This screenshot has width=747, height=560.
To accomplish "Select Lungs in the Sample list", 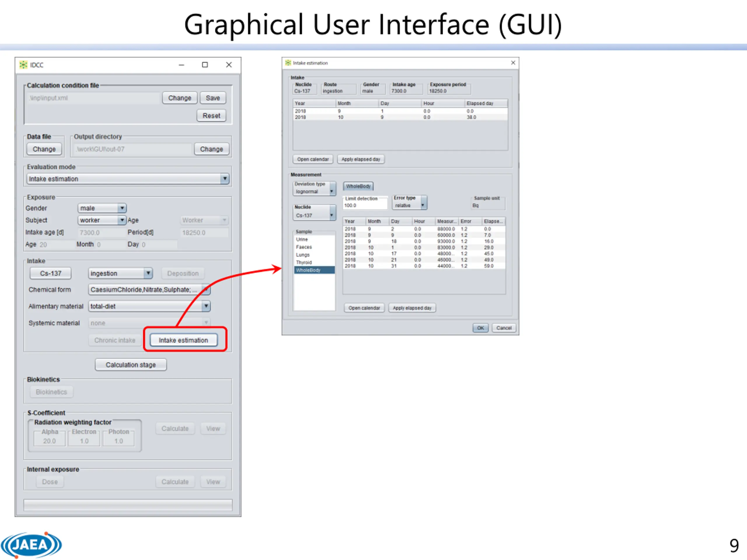I will tap(314, 255).
